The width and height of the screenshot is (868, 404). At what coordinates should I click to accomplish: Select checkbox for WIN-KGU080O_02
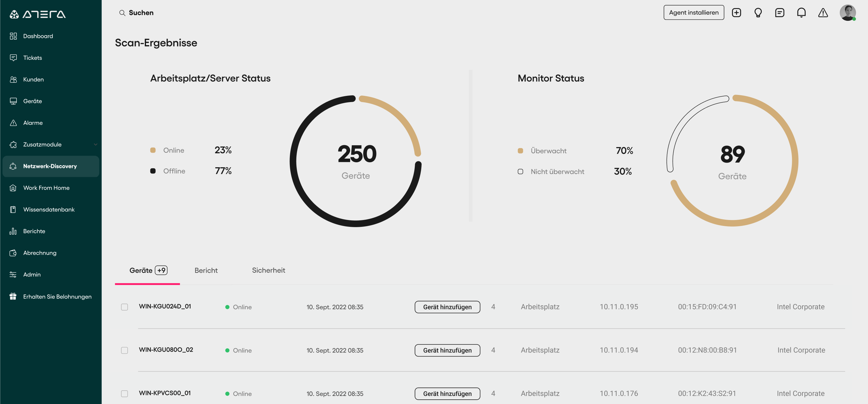pos(124,350)
